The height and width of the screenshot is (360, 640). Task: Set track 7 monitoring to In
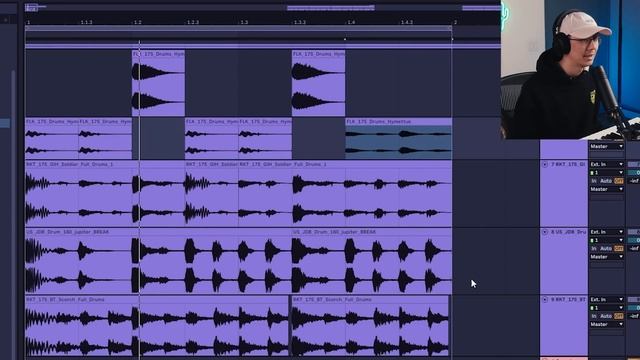point(594,181)
